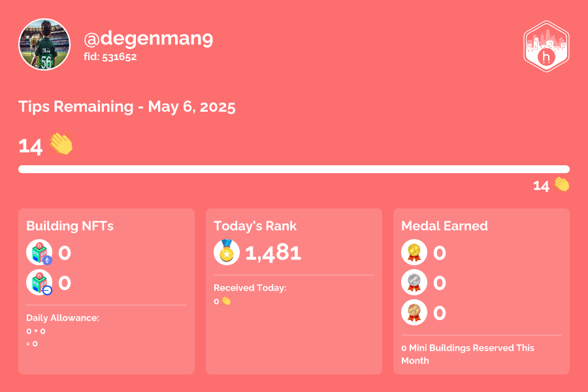Select the gold star rank medal icon
This screenshot has height=392, width=588.
coord(227,252)
